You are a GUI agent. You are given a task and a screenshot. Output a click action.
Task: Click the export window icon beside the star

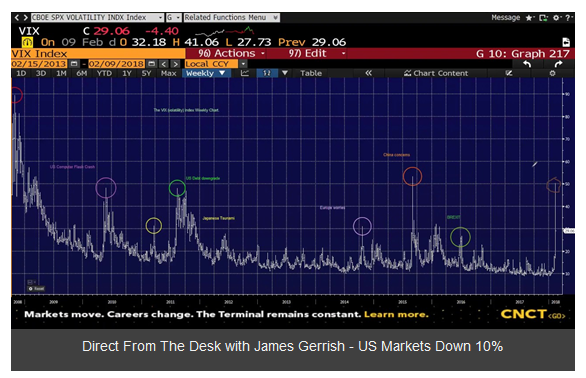pyautogui.click(x=543, y=18)
